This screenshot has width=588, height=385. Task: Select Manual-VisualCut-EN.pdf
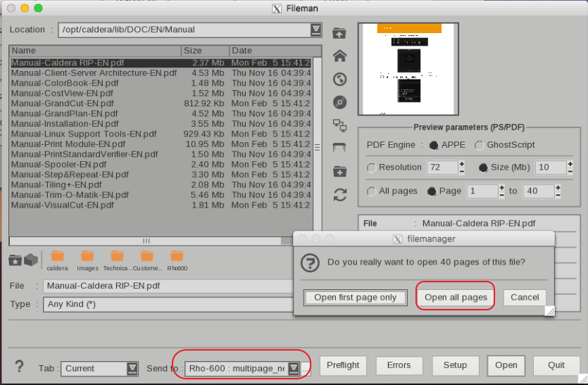click(x=161, y=205)
